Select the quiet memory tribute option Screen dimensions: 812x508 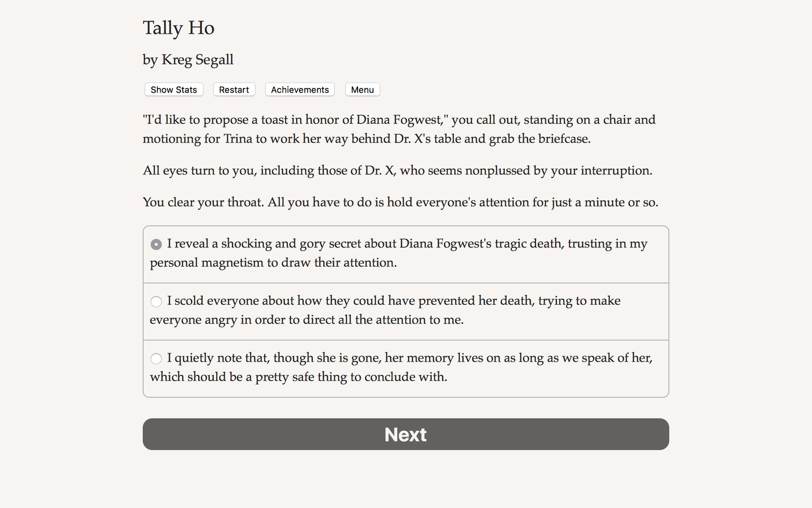pos(156,358)
